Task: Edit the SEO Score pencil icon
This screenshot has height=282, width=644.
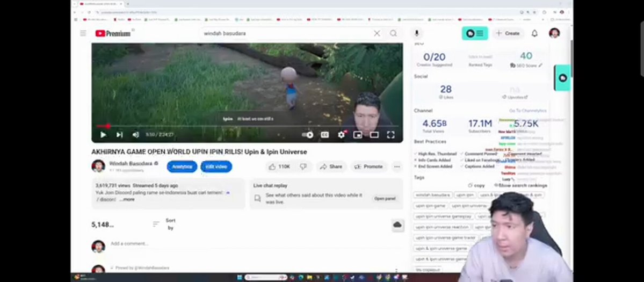Action: click(540, 66)
